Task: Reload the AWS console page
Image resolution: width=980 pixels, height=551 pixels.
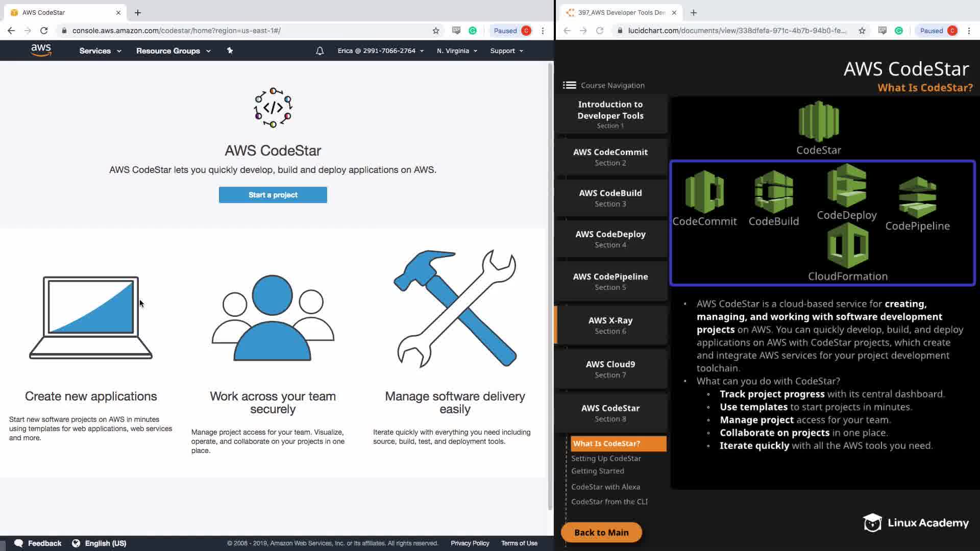Action: click(44, 31)
